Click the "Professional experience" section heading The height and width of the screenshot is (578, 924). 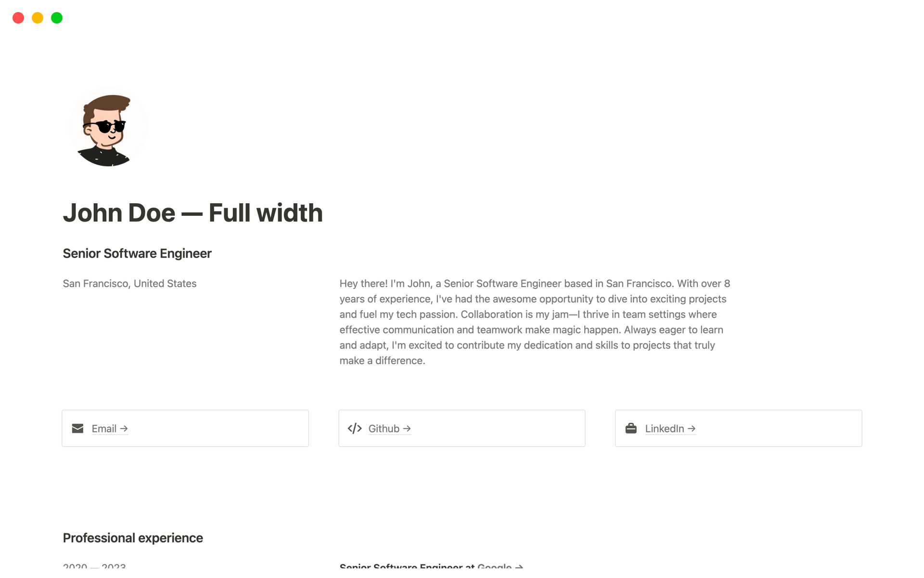pyautogui.click(x=133, y=538)
